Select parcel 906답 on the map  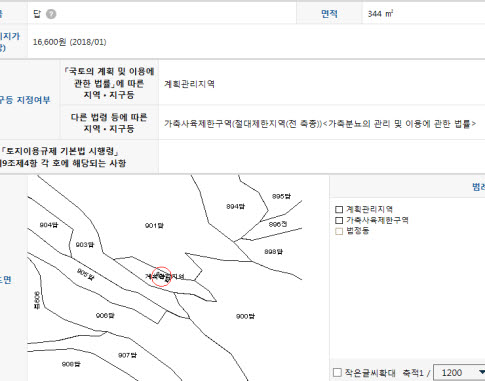105,315
